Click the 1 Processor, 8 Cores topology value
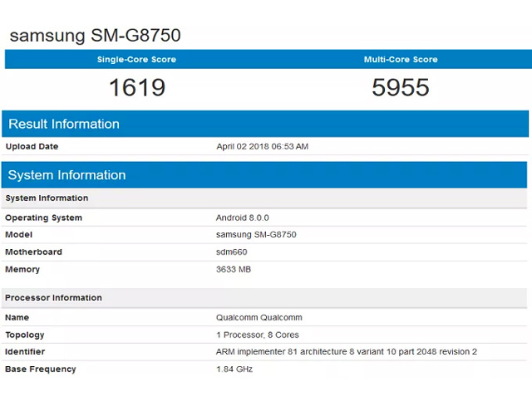532x406 pixels. (x=258, y=335)
